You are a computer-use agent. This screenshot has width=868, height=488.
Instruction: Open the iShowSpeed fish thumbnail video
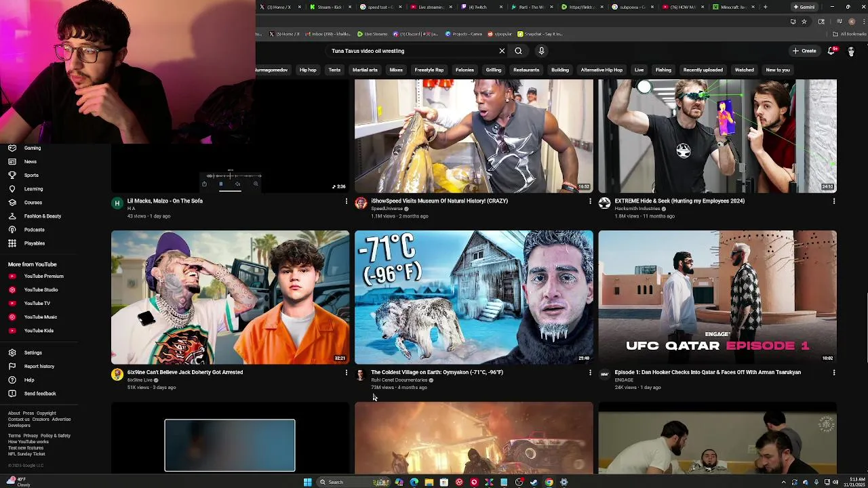[x=473, y=136]
